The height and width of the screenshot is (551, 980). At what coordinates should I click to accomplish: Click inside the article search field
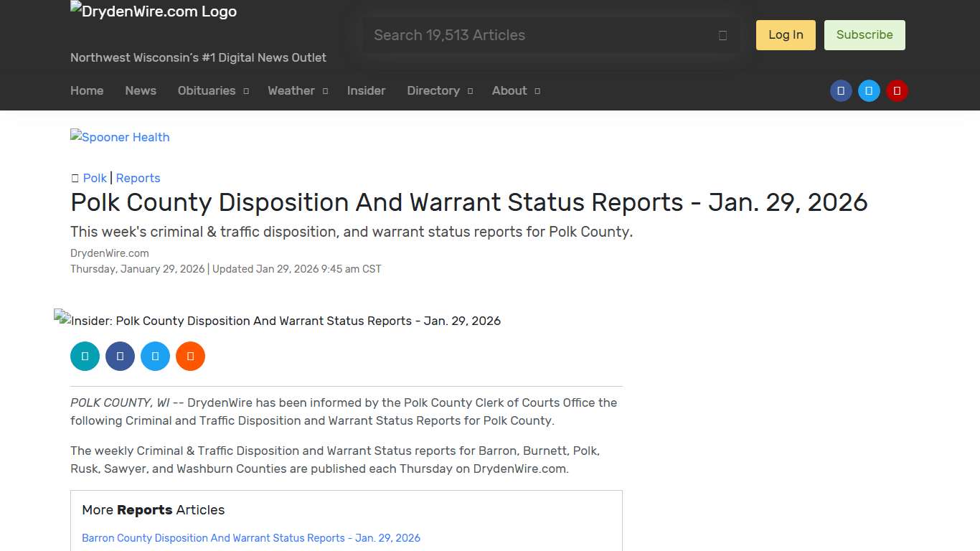pyautogui.click(x=502, y=34)
